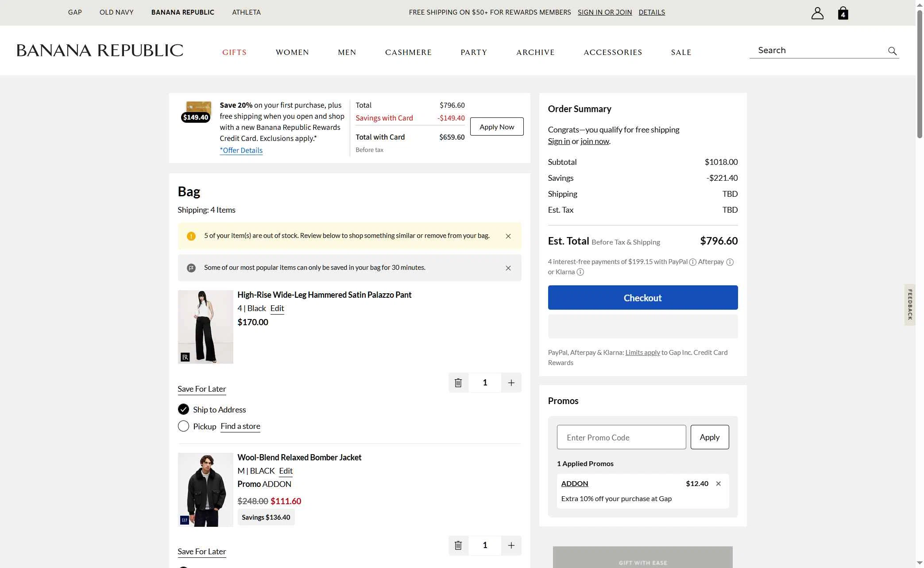Click Apply Now for the Rewards Credit Card
Viewport: 924px width, 568px height.
click(496, 126)
